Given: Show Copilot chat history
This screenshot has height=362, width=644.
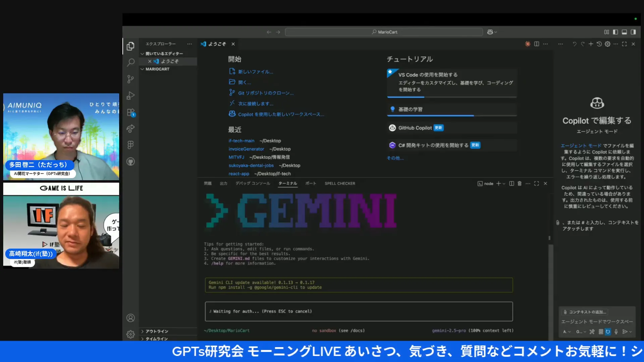Looking at the screenshot, I should tap(599, 44).
